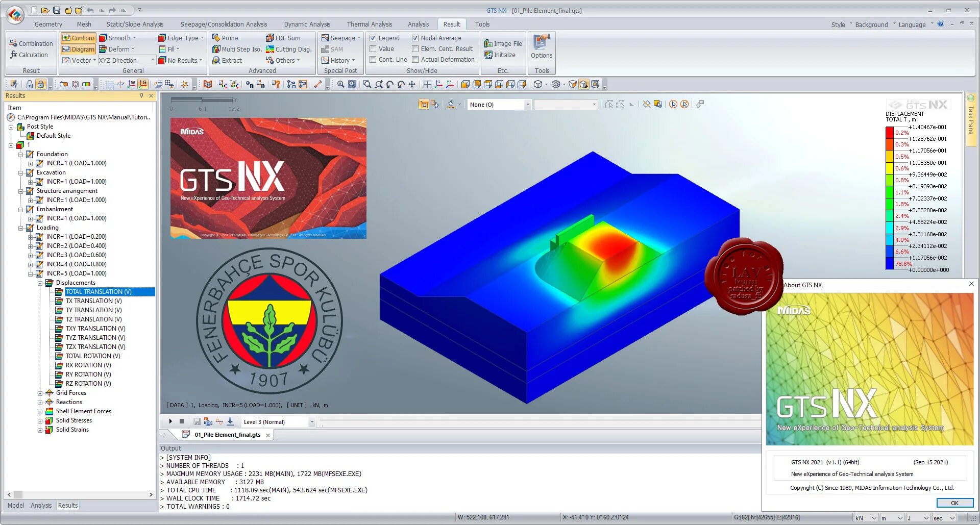
Task: Click the pan (cross arrows) toolbar icon
Action: tap(412, 84)
